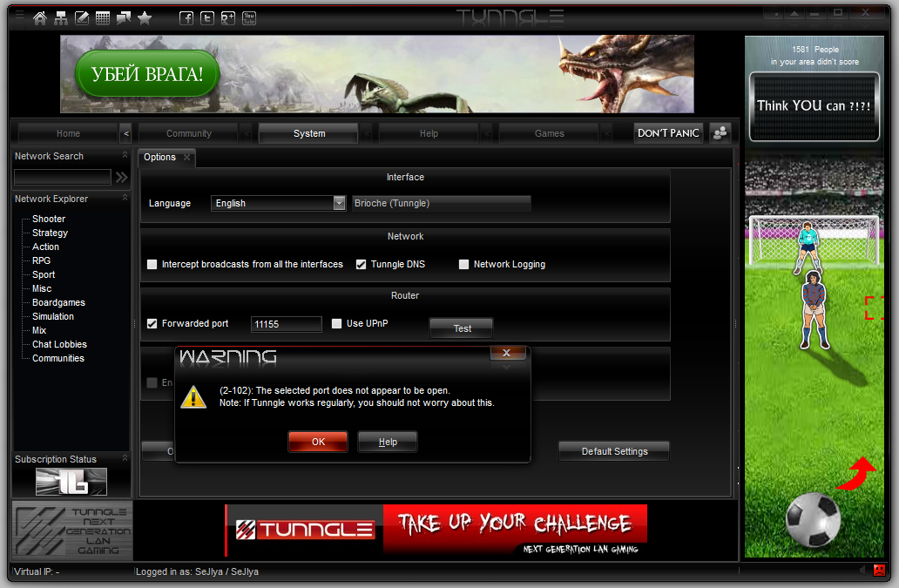Click the star favorites icon

tap(145, 18)
